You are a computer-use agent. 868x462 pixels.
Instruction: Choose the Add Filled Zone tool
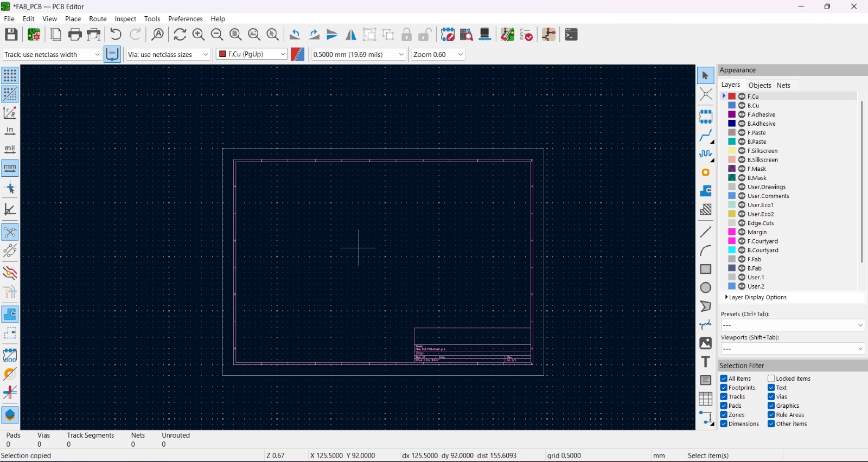point(705,191)
